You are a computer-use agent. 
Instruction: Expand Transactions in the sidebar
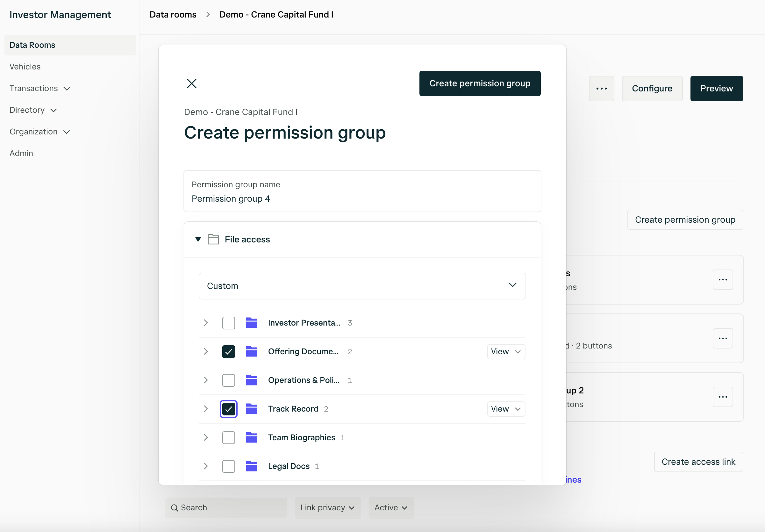tap(39, 88)
